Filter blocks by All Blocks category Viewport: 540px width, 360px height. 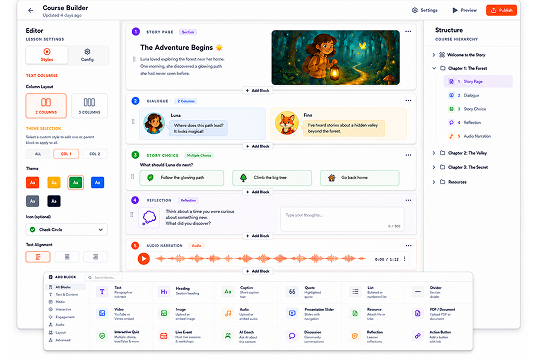coord(65,287)
